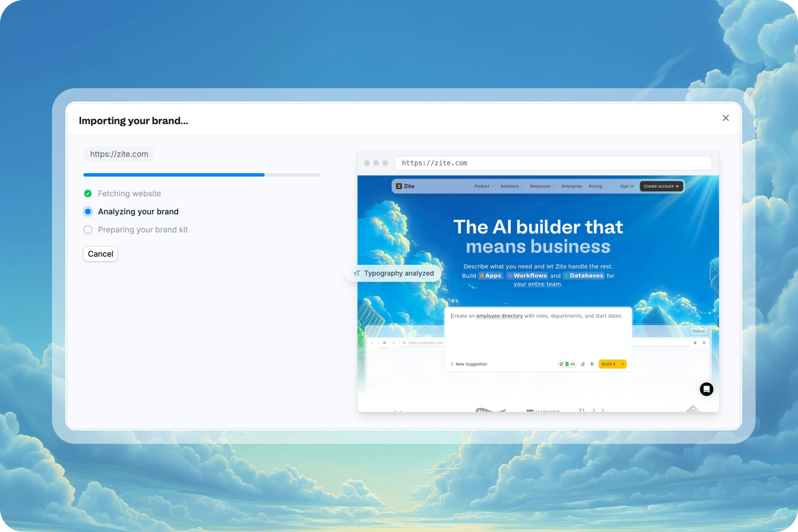This screenshot has width=798, height=532.
Task: Click the Slack integration icon
Action: point(561,364)
